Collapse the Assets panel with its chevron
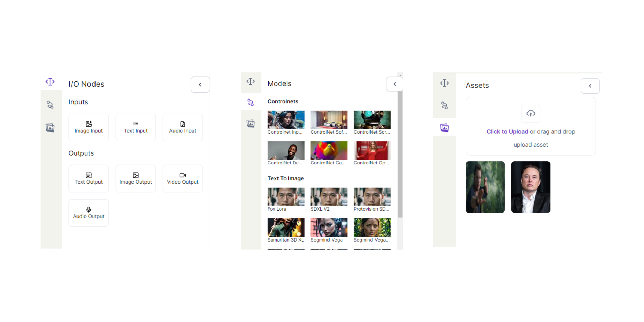The width and height of the screenshot is (644, 322). pyautogui.click(x=590, y=86)
